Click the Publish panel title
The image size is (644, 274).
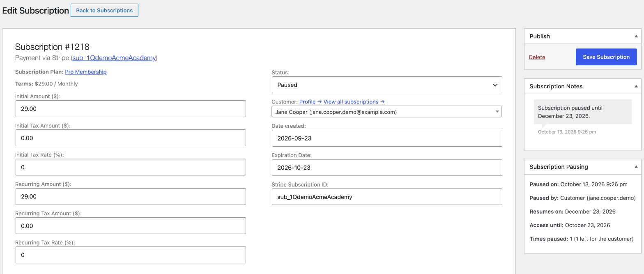pos(540,36)
